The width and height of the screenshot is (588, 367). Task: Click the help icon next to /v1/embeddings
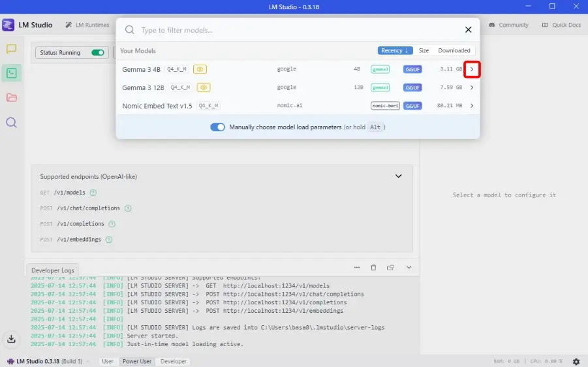[x=109, y=240]
